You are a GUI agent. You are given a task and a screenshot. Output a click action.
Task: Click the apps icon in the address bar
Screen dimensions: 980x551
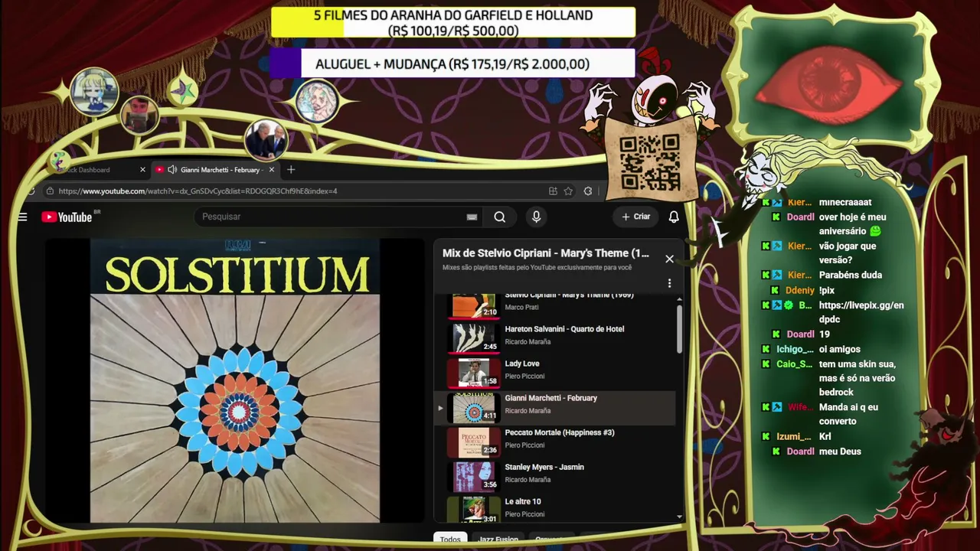point(553,191)
